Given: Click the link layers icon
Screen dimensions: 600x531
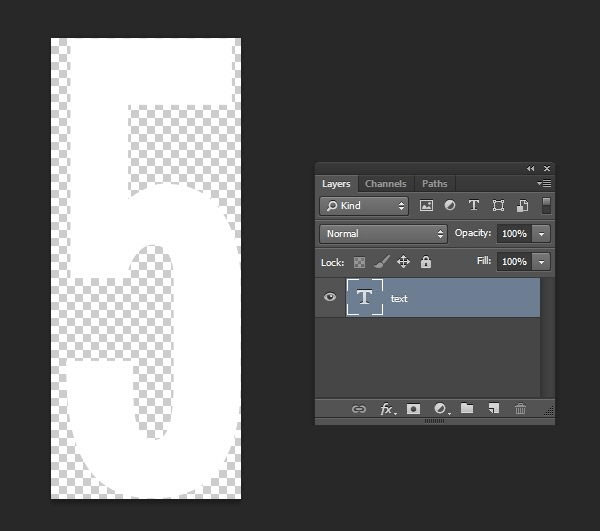Looking at the screenshot, I should coord(359,409).
